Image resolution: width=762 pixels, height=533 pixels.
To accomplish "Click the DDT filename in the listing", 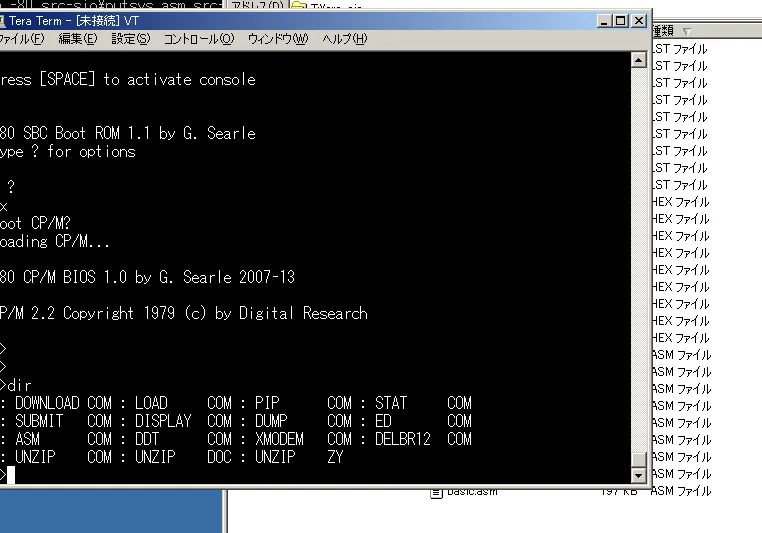I will 147,439.
